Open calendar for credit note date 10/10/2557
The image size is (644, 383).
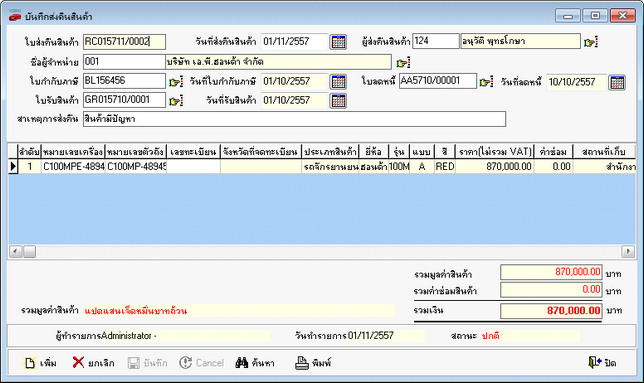(x=617, y=82)
